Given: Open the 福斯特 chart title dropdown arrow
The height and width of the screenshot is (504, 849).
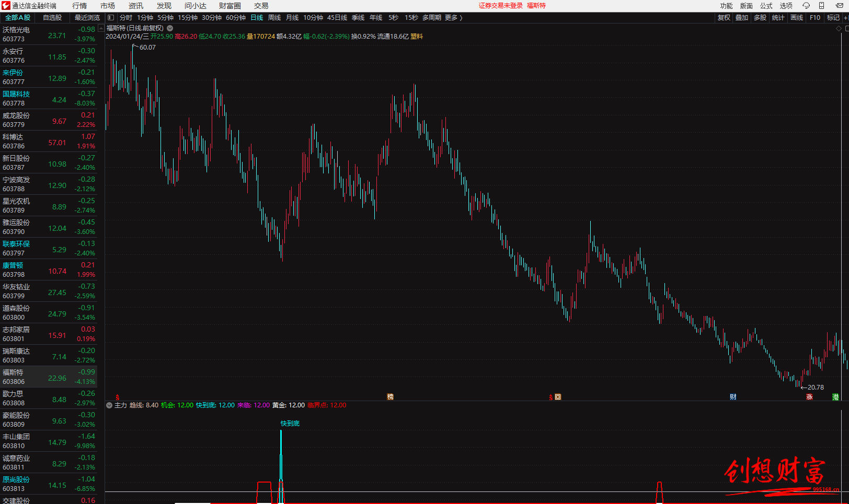Looking at the screenshot, I should click(x=170, y=28).
